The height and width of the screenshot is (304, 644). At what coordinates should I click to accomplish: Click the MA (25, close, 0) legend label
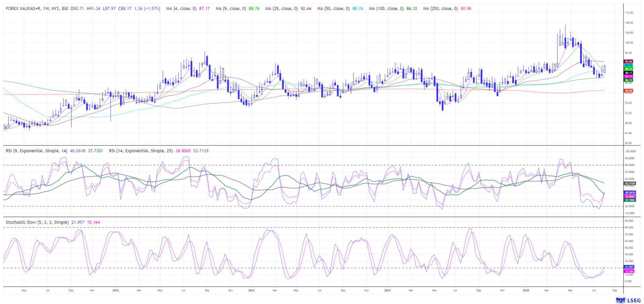pyautogui.click(x=281, y=8)
